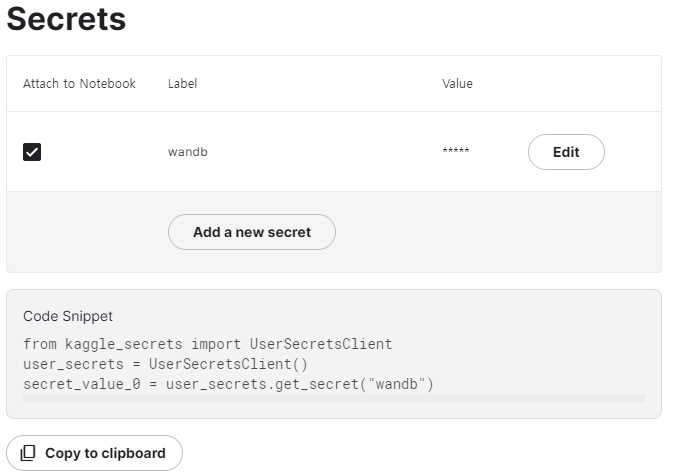Click the clipboard copy icon

(28, 453)
